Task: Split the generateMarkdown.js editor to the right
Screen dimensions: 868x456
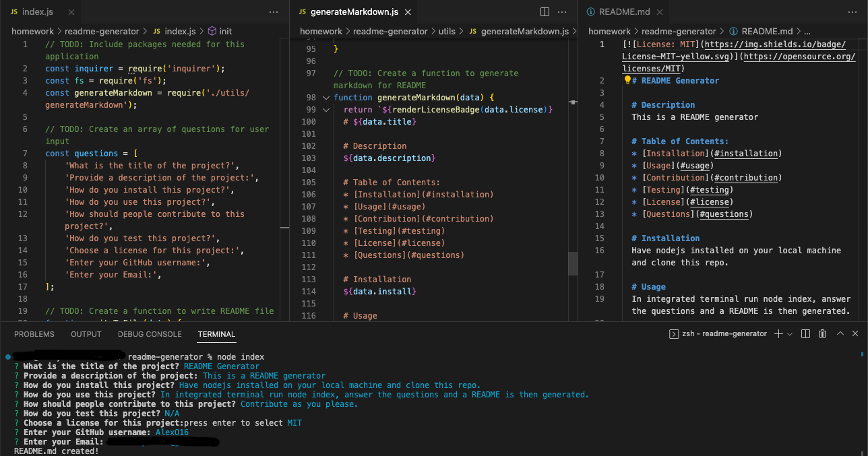Action: point(545,12)
